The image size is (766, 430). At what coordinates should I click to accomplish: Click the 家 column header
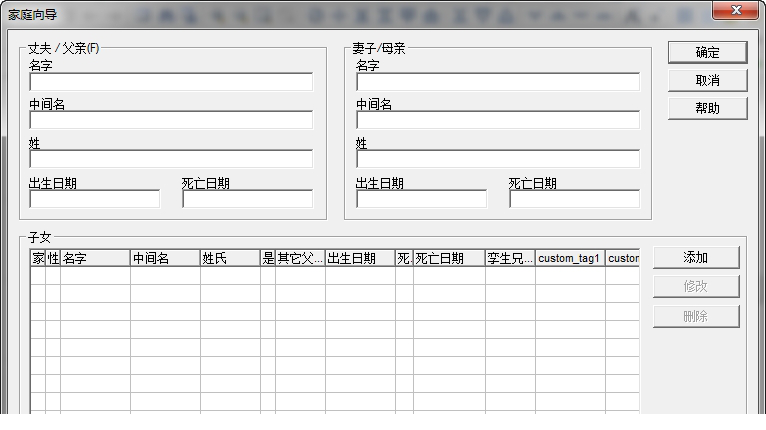click(38, 258)
